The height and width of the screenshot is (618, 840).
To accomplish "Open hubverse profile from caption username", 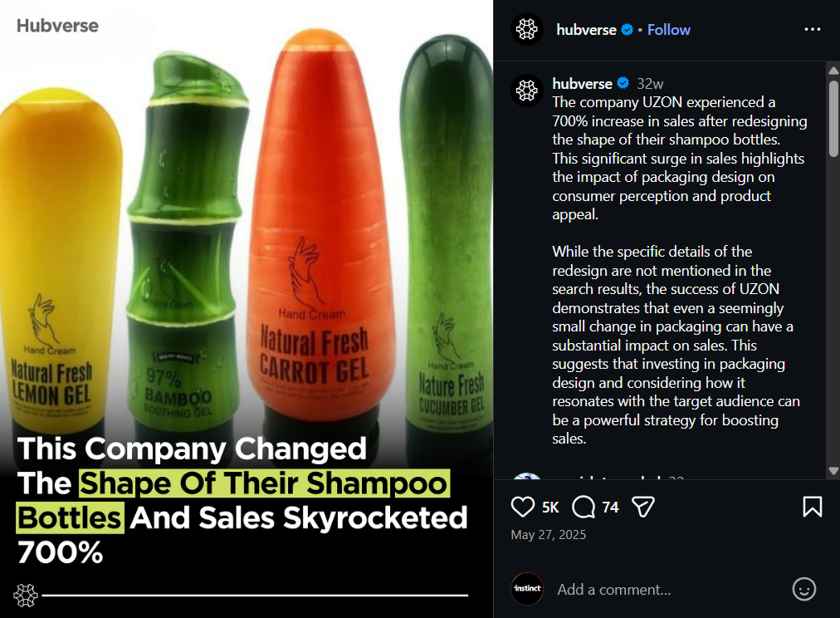I will (582, 84).
